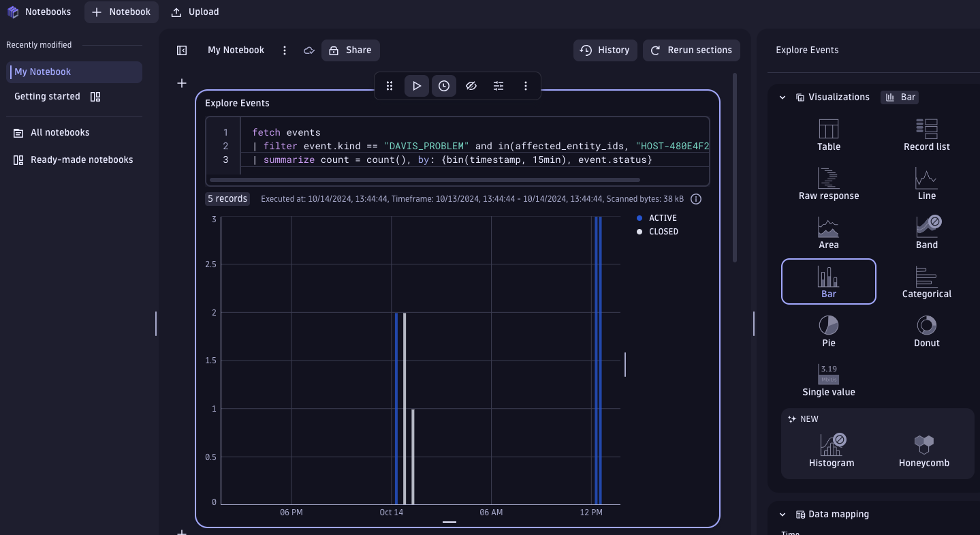
Task: Click the Rerun sections button
Action: (691, 50)
